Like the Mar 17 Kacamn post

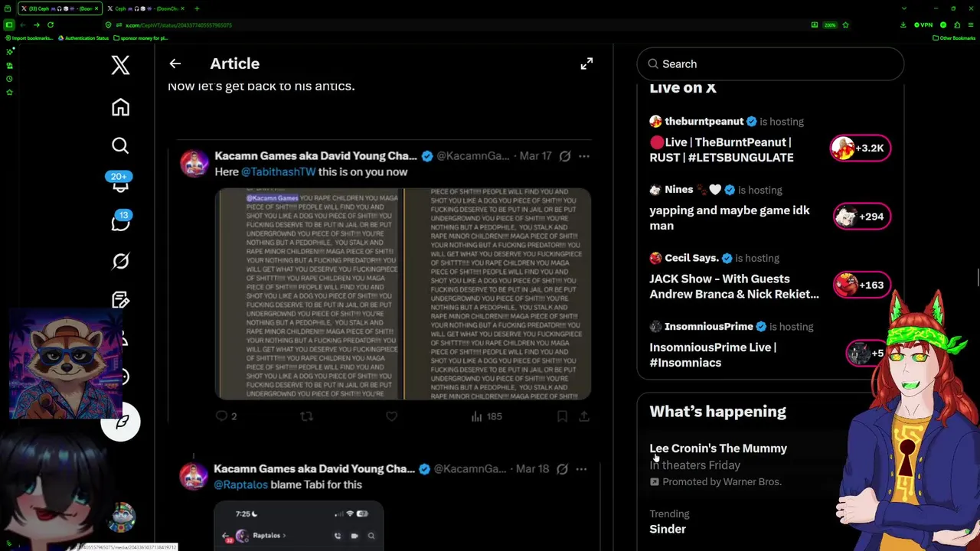[x=391, y=416]
